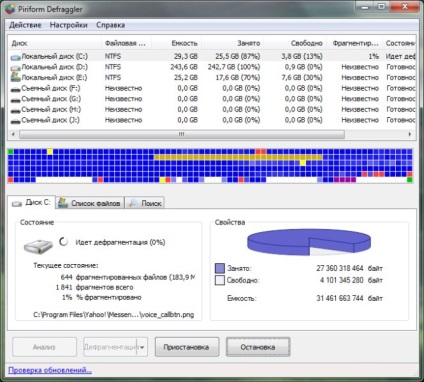Click the Занято blue legend swatch
Image resolution: width=424 pixels, height=382 pixels.
tap(220, 268)
